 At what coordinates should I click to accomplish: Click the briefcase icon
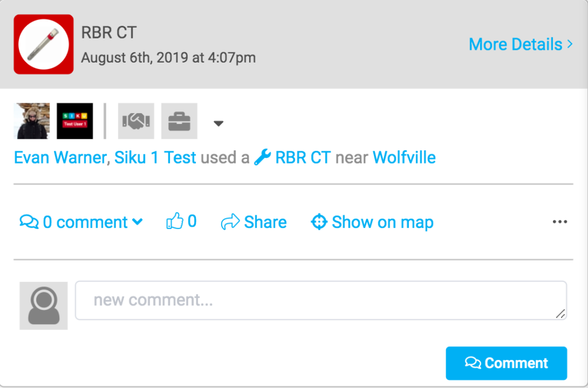(x=179, y=121)
